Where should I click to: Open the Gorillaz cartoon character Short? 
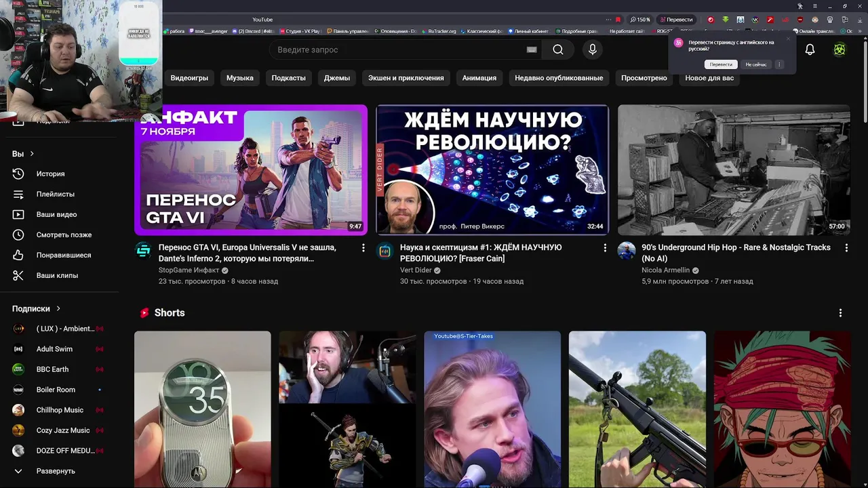coord(782,409)
